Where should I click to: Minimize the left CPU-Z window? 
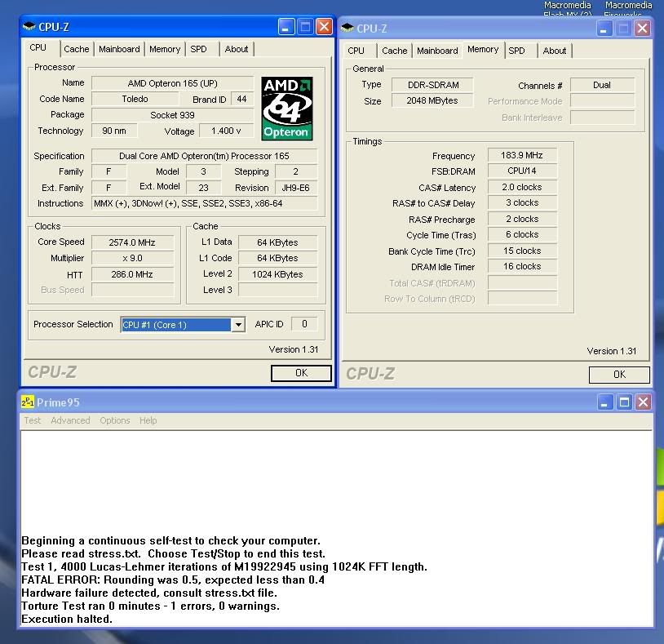coord(286,27)
